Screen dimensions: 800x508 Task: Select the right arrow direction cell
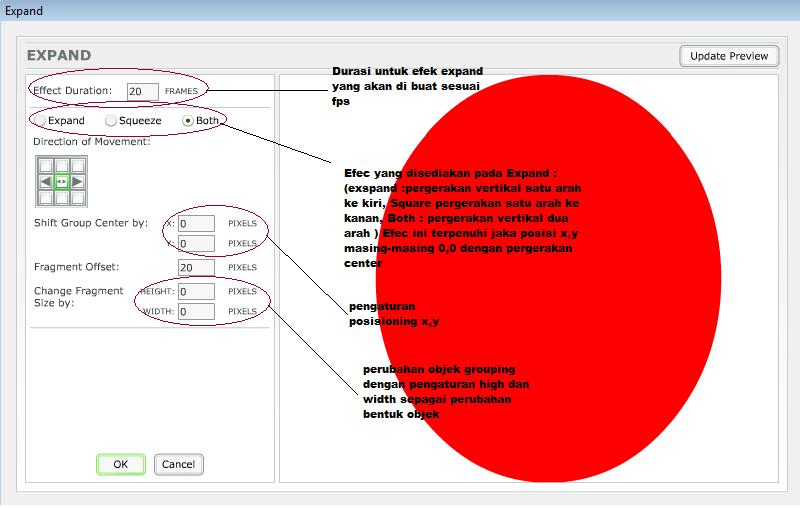[78, 182]
